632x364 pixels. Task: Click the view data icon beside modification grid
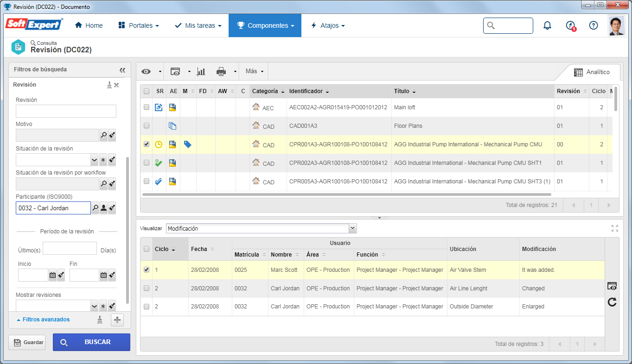click(612, 286)
